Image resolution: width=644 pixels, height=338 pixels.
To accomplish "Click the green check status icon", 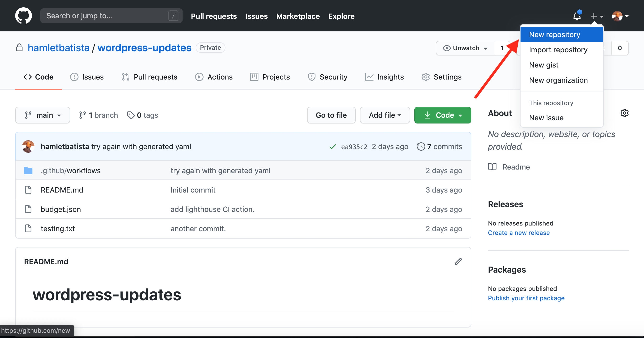I will (332, 147).
